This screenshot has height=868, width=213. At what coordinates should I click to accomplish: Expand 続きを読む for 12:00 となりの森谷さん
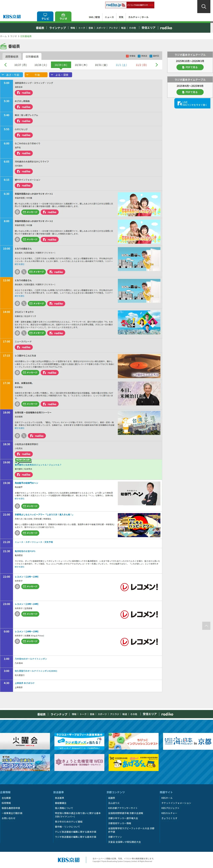[19, 296]
